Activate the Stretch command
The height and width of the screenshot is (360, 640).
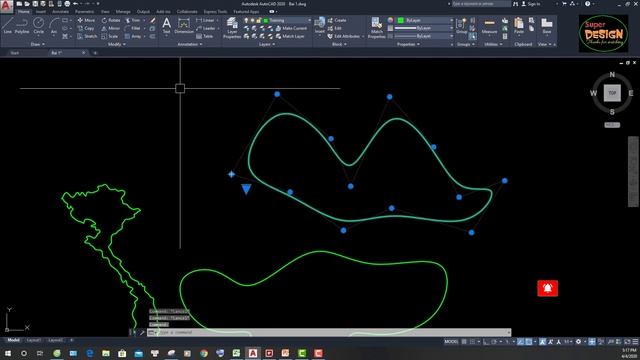(x=87, y=36)
